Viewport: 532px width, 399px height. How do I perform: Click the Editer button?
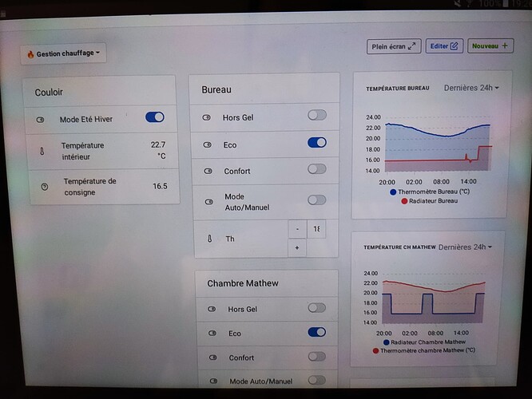tap(443, 46)
